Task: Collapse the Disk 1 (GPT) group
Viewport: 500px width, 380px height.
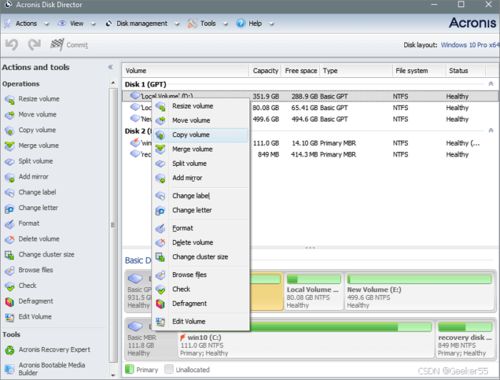Action: (491, 84)
